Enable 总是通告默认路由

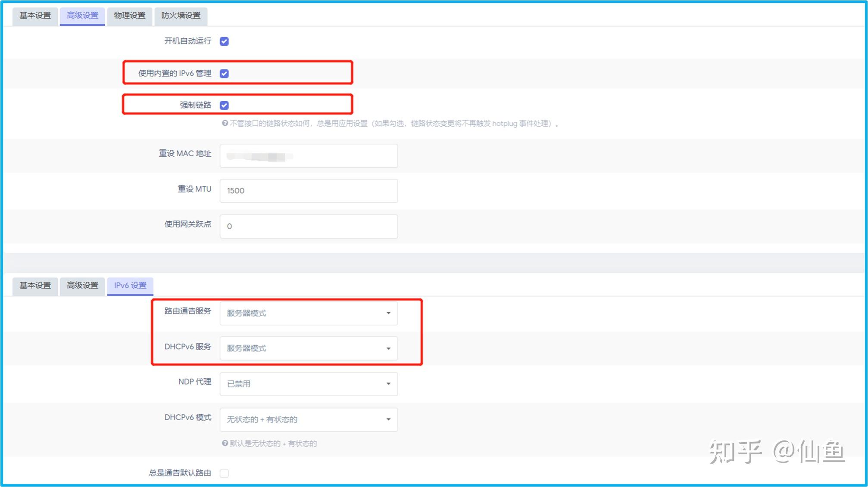click(224, 473)
